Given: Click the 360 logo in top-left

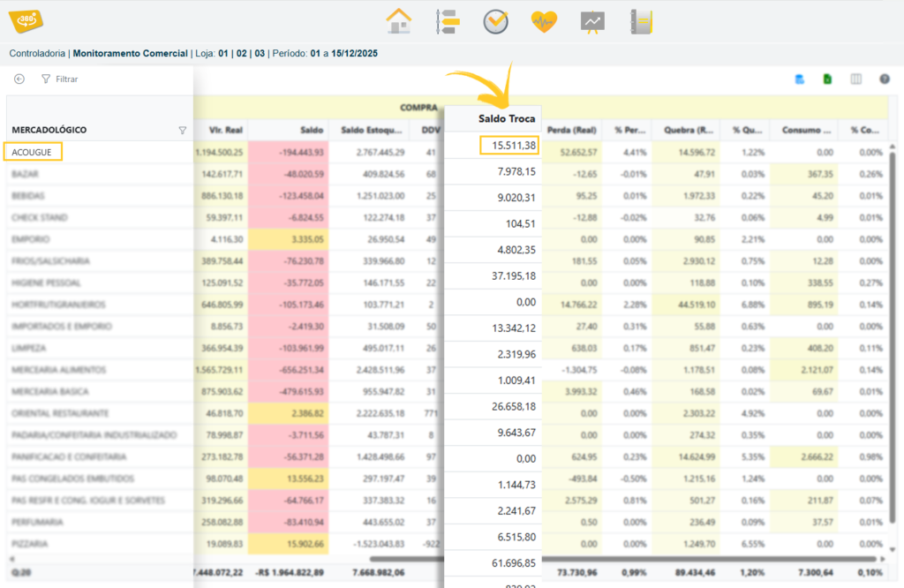Looking at the screenshot, I should pyautogui.click(x=25, y=21).
